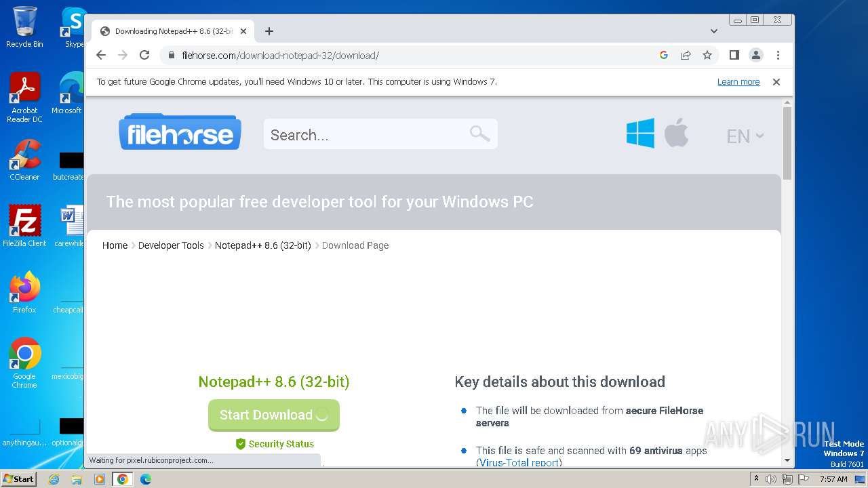Open Chrome three-dot menu
This screenshot has height=488, width=868.
pos(778,55)
